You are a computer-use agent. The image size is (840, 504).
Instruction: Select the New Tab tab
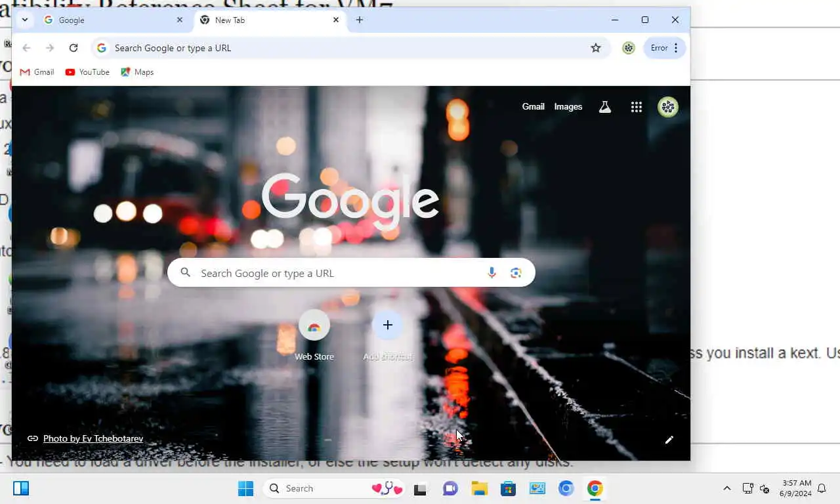270,20
